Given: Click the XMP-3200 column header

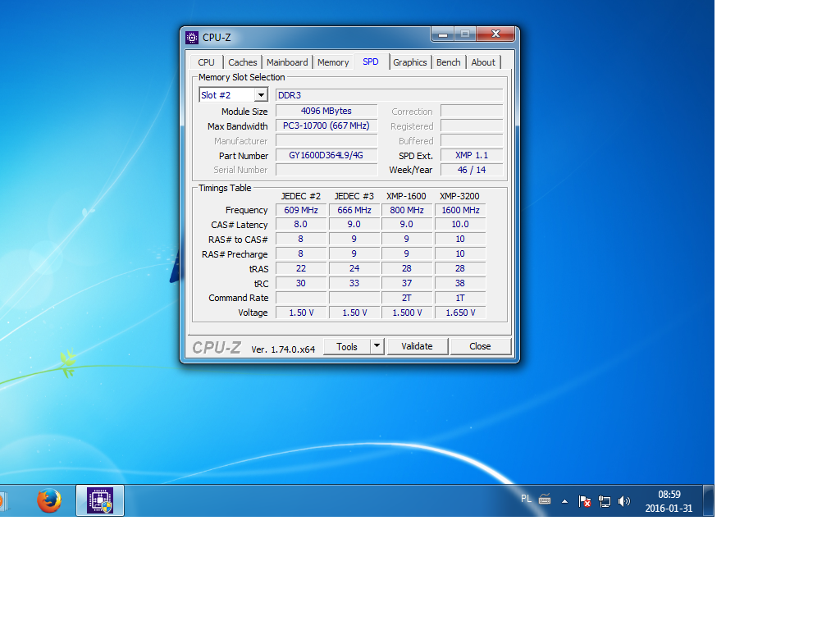Looking at the screenshot, I should [x=459, y=196].
